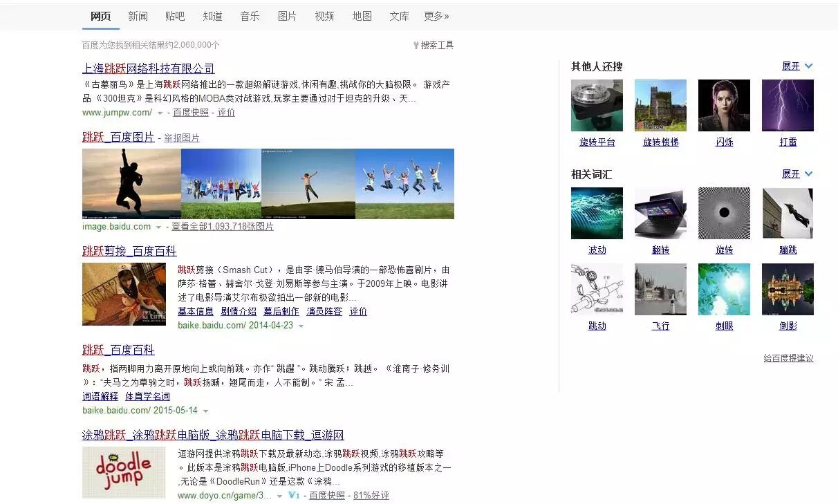Switch to the 新闻 tab
This screenshot has height=504, width=838.
point(138,16)
